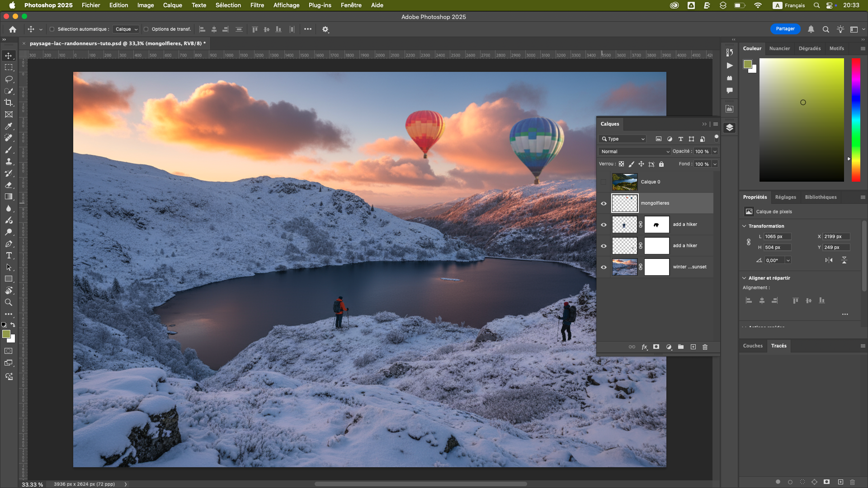This screenshot has width=868, height=488.
Task: Open layer styles fx menu
Action: (x=644, y=347)
